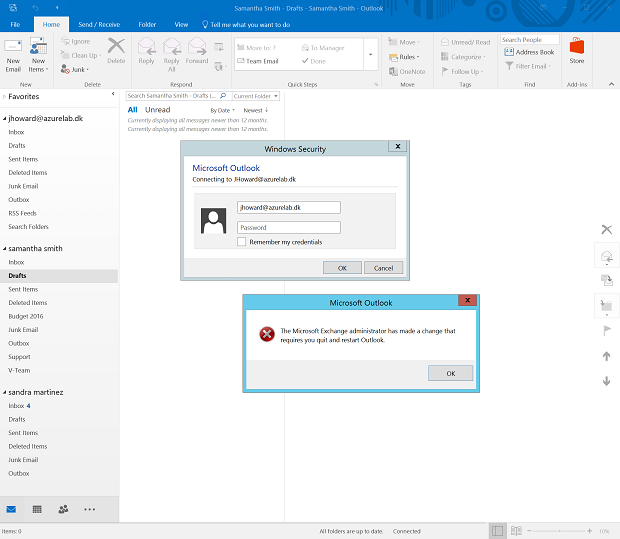The width and height of the screenshot is (620, 539).
Task: Switch to Mail view in navigation bar
Action: [11, 509]
